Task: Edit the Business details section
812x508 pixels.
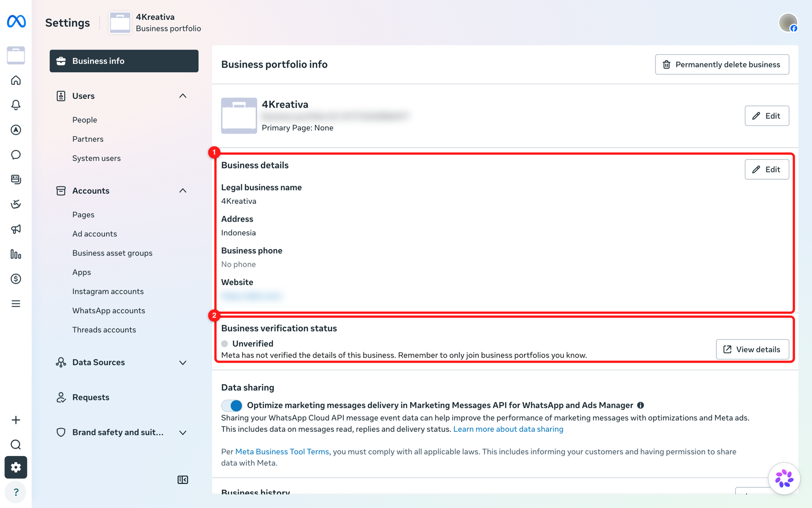Action: (x=766, y=169)
